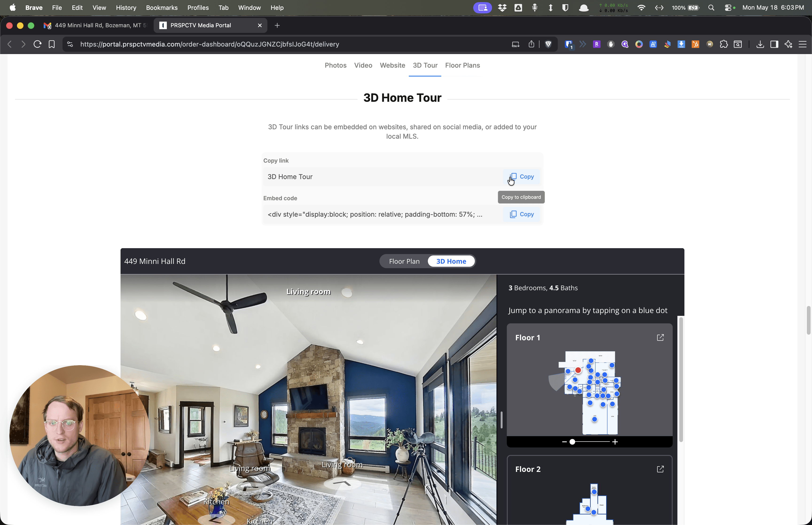Viewport: 812px width, 525px height.
Task: Switch to the Photos tab
Action: [x=335, y=65]
